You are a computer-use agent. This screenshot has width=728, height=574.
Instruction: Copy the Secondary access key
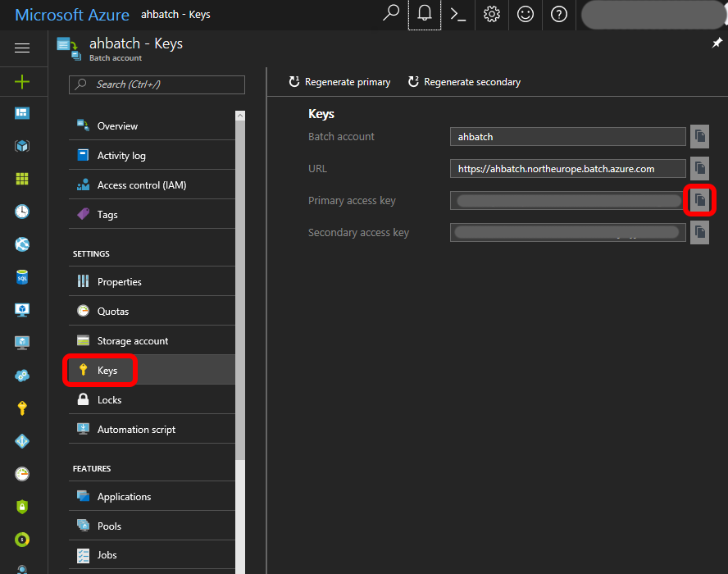tap(699, 232)
